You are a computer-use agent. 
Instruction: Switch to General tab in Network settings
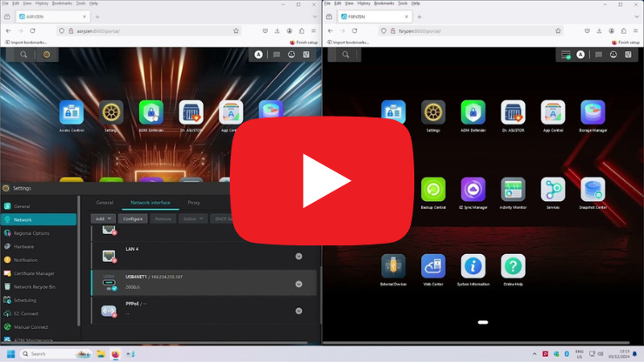[104, 203]
